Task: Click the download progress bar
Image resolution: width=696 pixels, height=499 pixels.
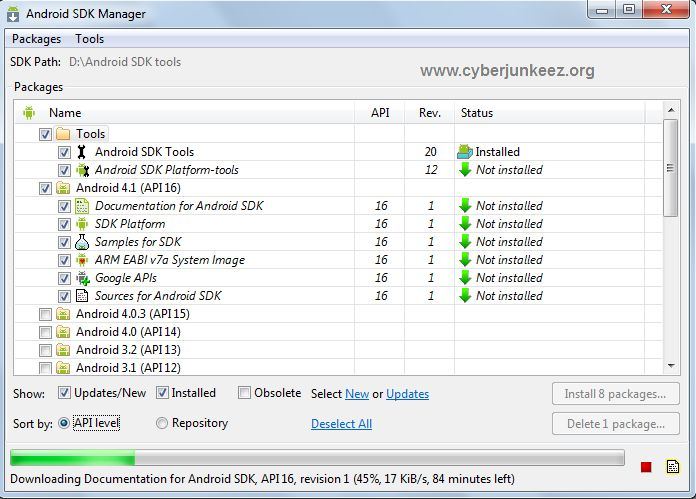Action: 317,458
